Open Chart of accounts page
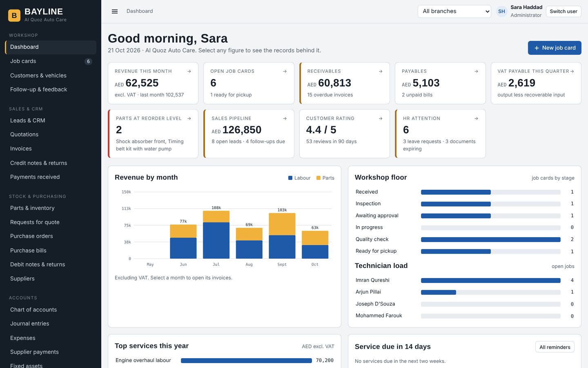This screenshot has width=588, height=368. [51, 310]
